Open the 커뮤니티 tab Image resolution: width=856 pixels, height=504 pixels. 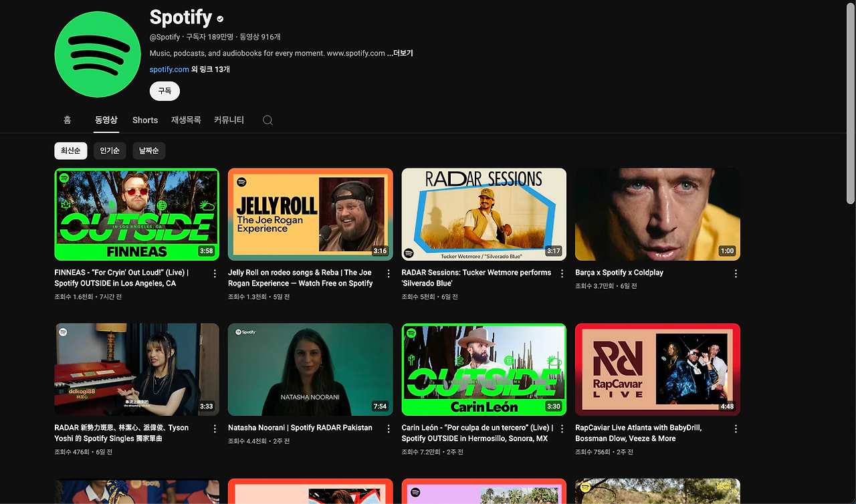[x=229, y=120]
